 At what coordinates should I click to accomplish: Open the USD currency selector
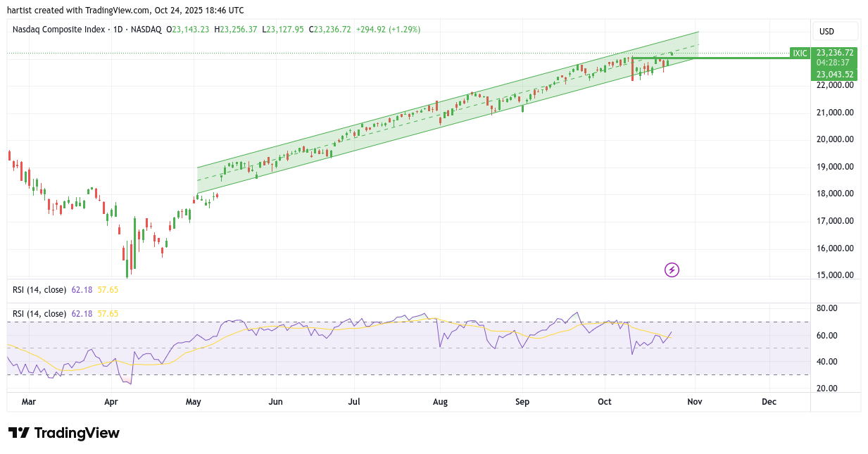click(x=835, y=32)
